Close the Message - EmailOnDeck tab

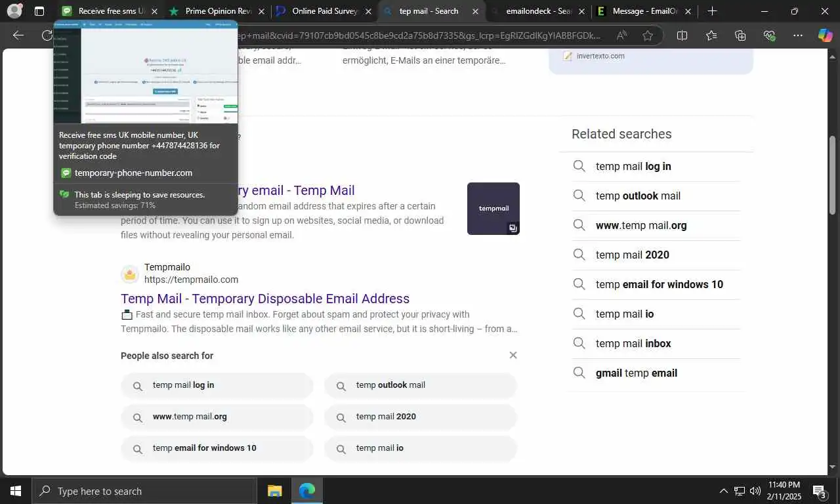click(x=688, y=11)
